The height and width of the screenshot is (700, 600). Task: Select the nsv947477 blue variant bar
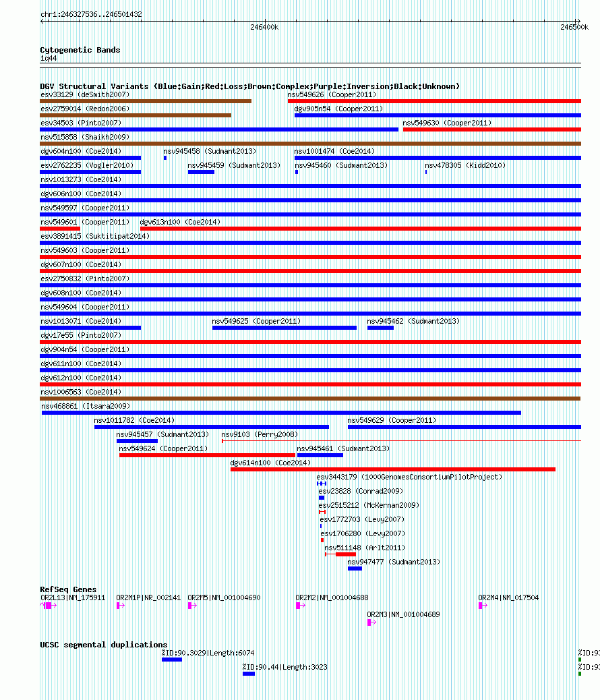pos(355,568)
